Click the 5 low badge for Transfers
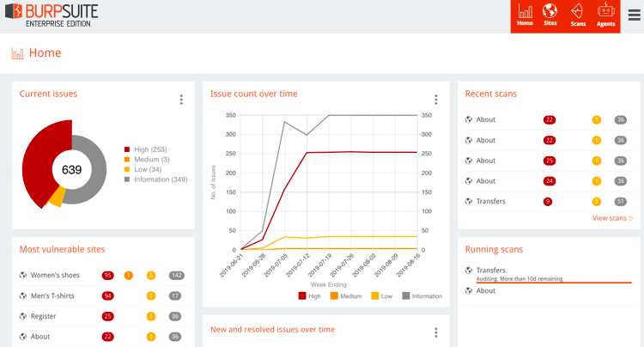The image size is (644, 347). point(597,202)
